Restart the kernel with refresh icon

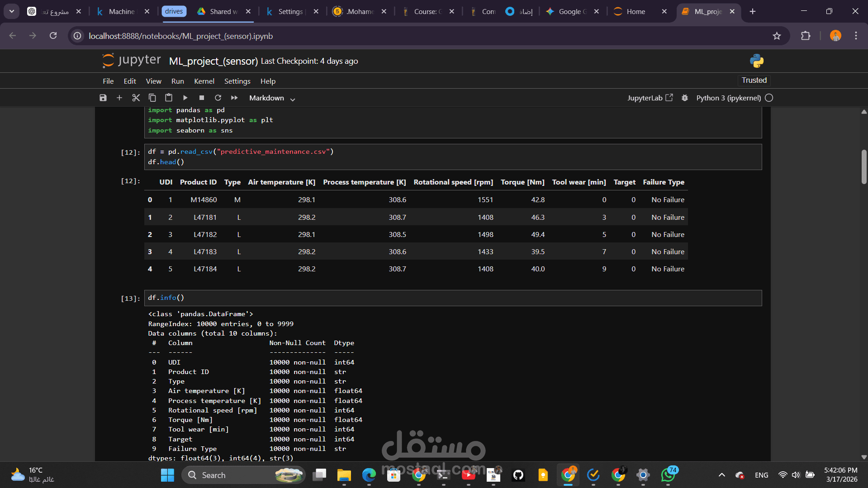[218, 98]
